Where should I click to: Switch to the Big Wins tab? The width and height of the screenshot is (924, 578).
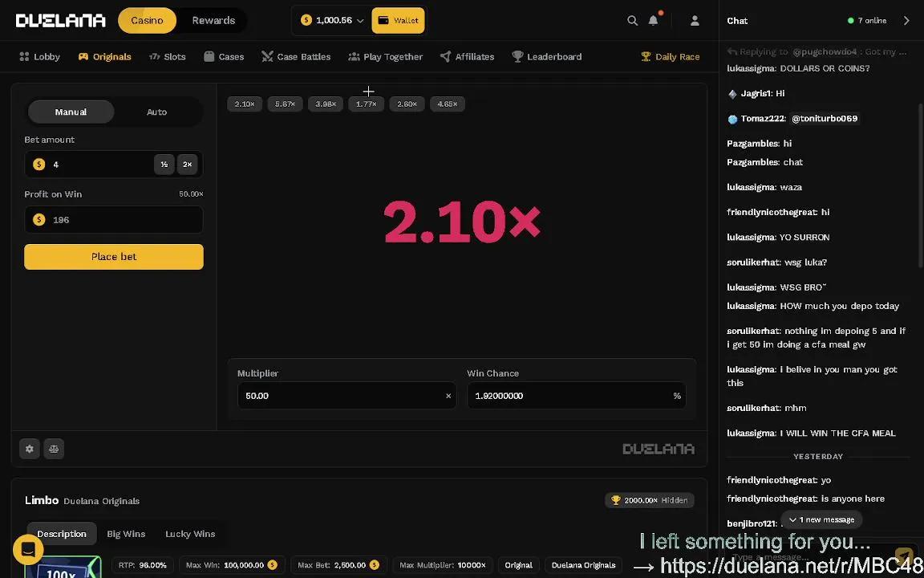pos(126,534)
